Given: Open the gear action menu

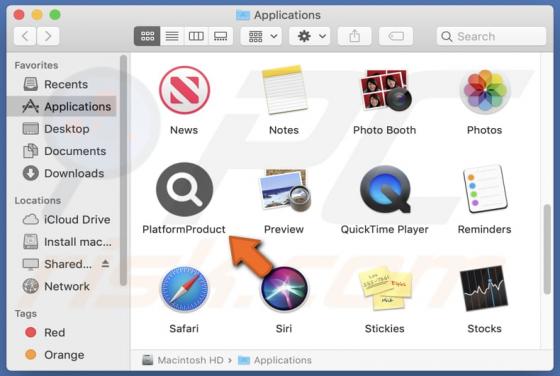Looking at the screenshot, I should point(310,36).
